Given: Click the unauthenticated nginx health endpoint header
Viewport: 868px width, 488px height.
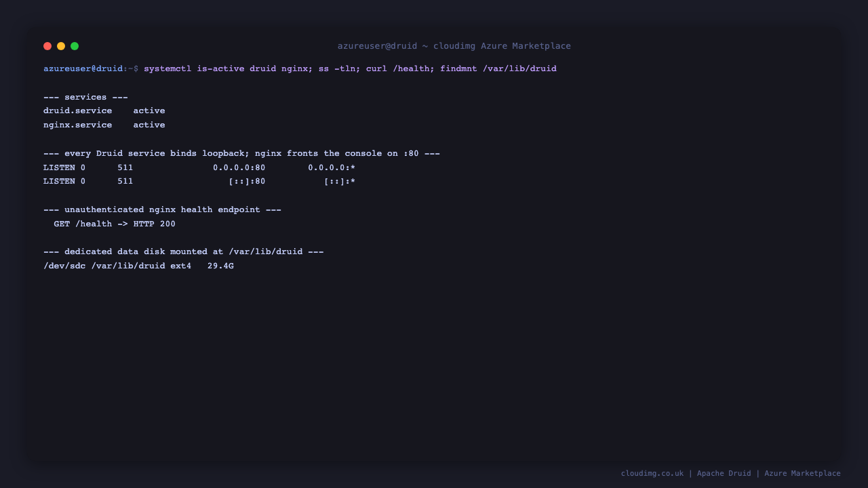Looking at the screenshot, I should (x=162, y=209).
